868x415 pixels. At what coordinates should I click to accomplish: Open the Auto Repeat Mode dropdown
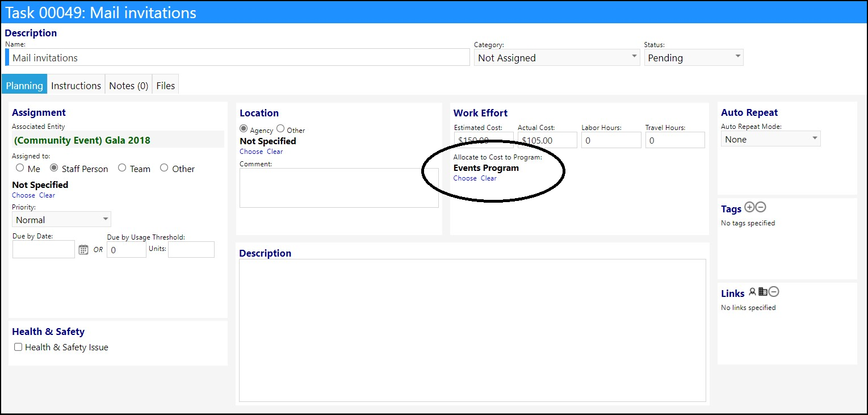point(771,139)
